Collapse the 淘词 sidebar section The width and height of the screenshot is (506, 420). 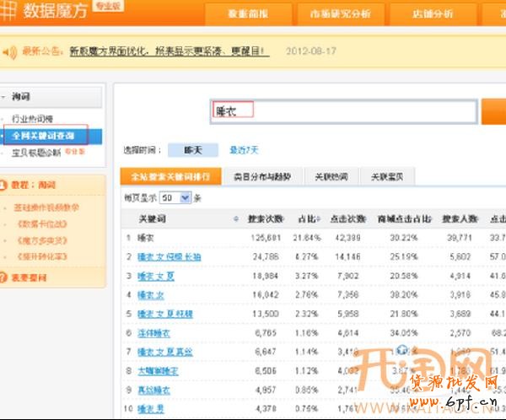pos(6,98)
